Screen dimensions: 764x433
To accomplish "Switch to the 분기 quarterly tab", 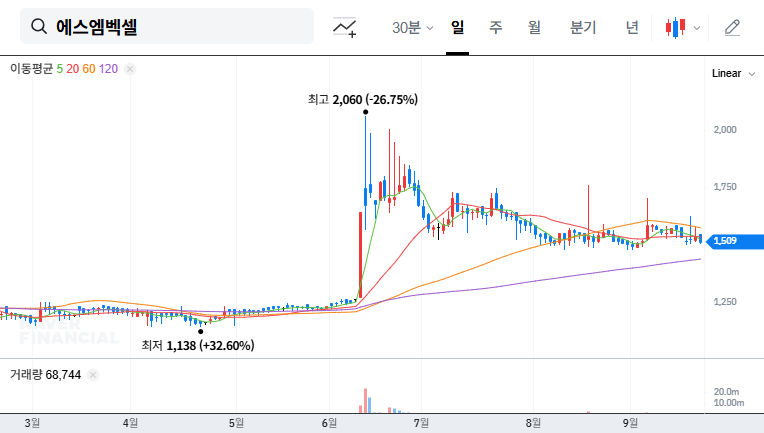I will (583, 27).
